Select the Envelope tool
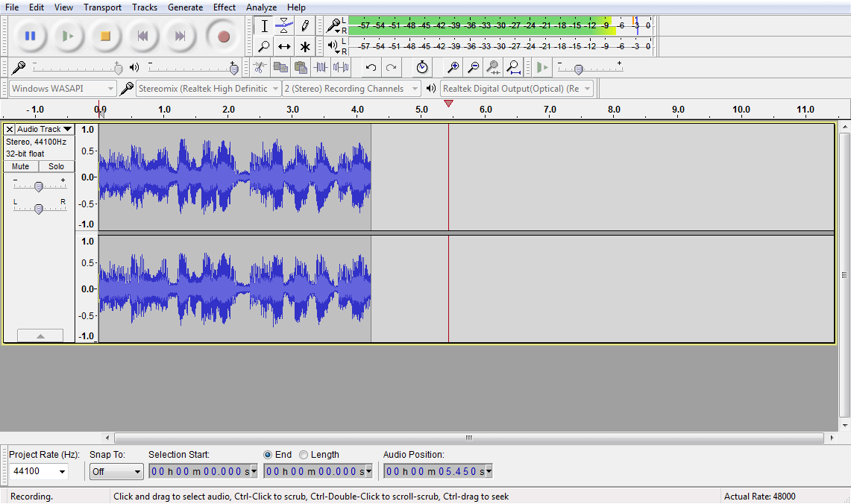Screen dimensions: 851x504 tap(284, 26)
